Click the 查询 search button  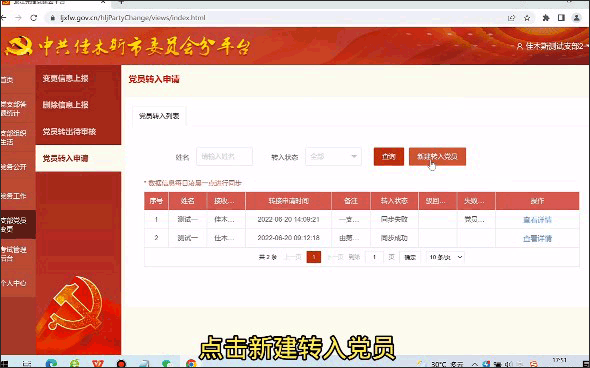[x=389, y=157]
